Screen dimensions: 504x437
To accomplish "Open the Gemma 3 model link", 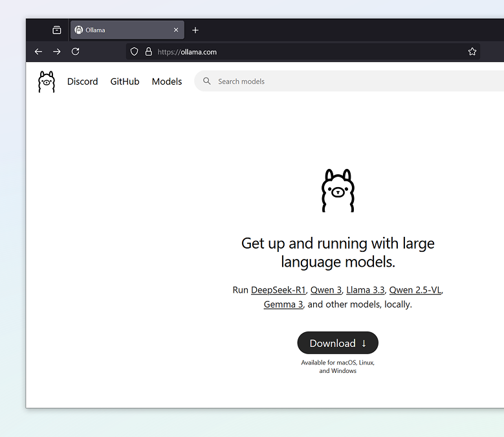I will tap(283, 304).
